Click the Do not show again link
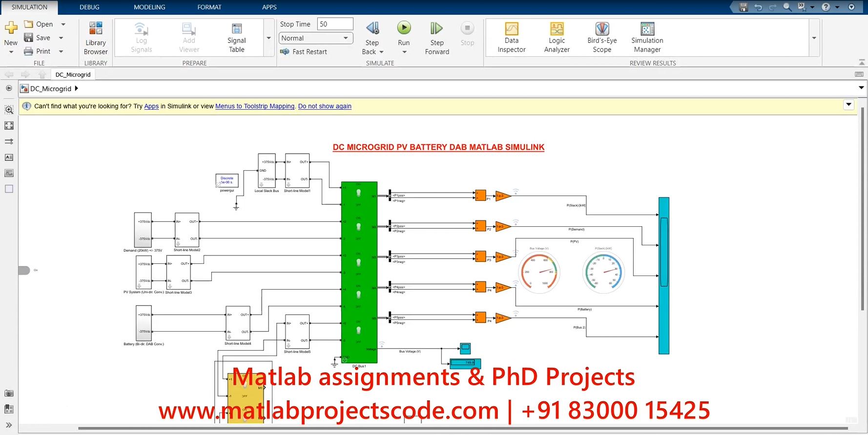 [x=325, y=106]
